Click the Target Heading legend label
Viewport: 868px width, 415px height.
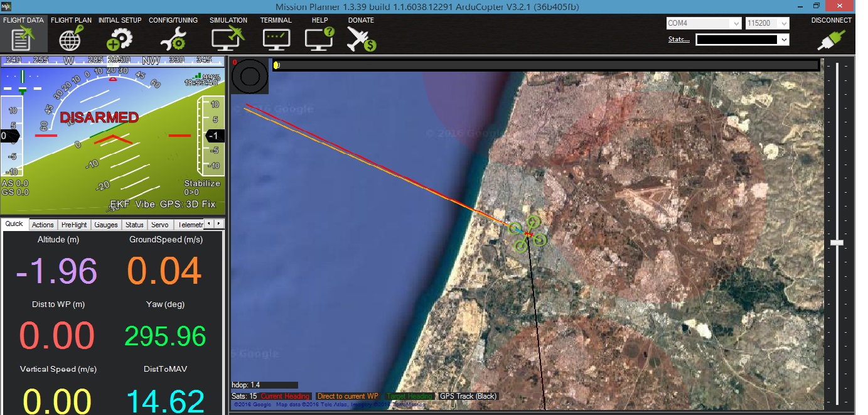click(x=409, y=396)
